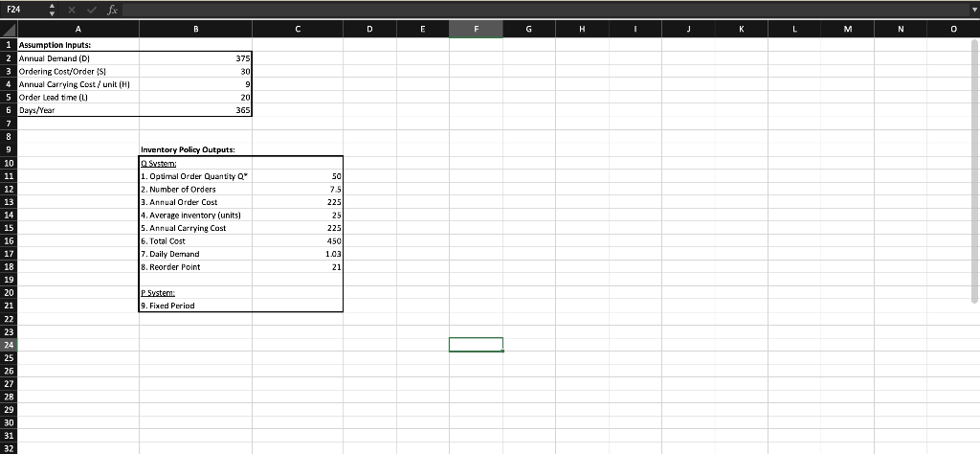Select the 'P System:' cell

[x=195, y=293]
